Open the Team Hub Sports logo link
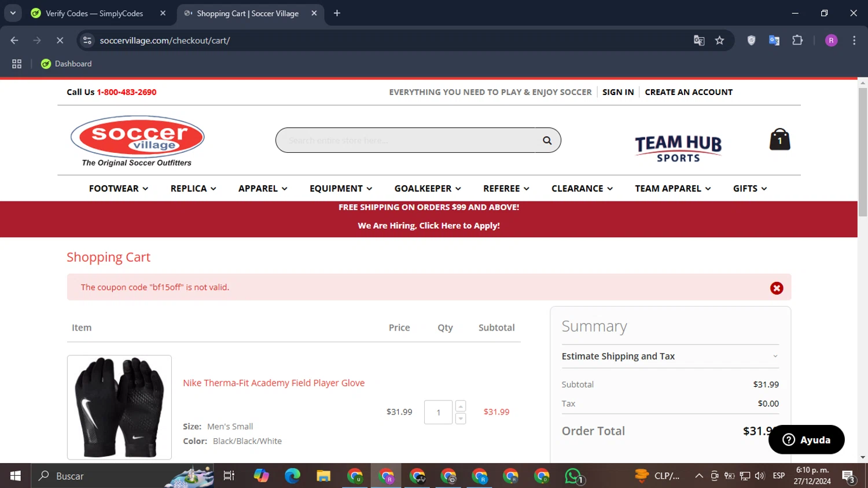 point(678,148)
